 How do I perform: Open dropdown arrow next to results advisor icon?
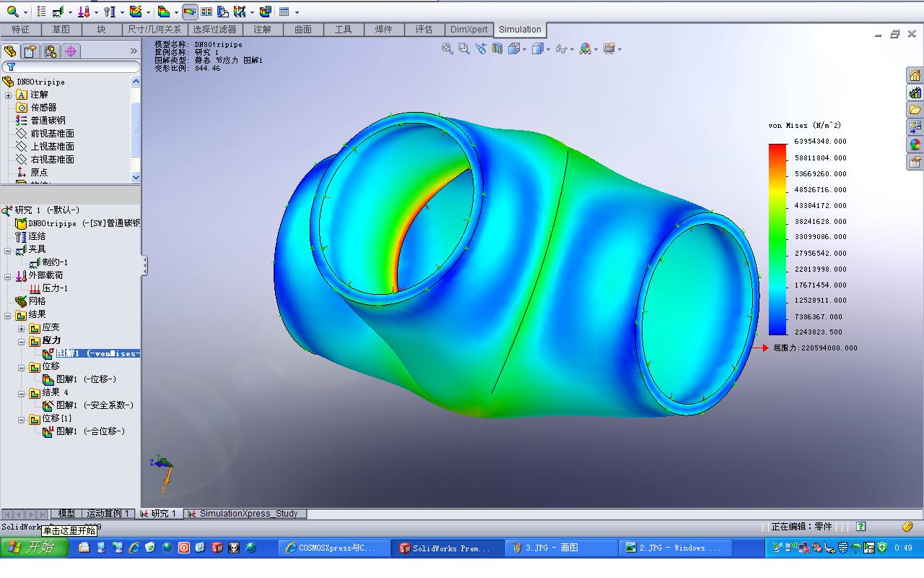tap(176, 12)
